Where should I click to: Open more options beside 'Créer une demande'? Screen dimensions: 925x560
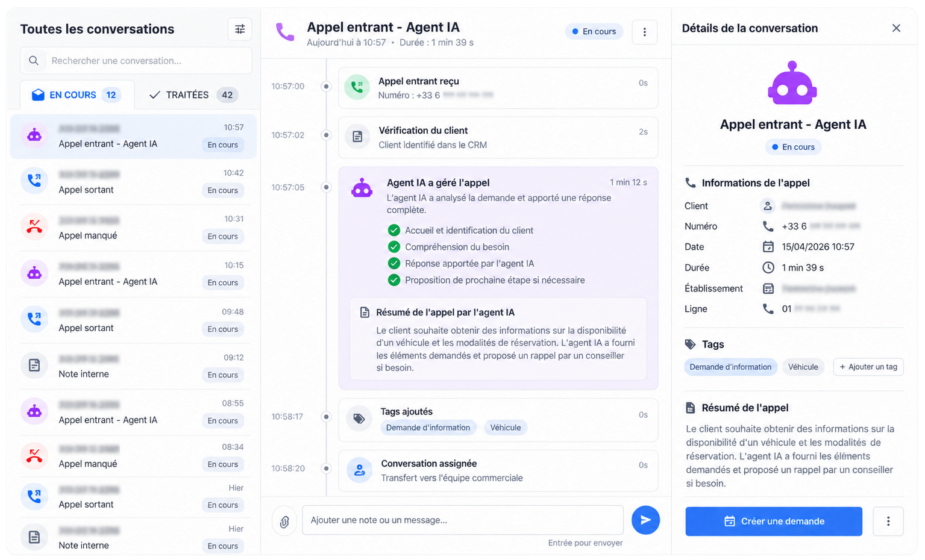[888, 521]
